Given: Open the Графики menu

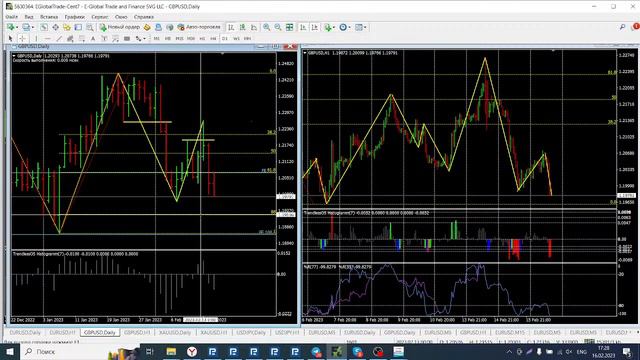Looking at the screenshot, I should click(x=75, y=17).
